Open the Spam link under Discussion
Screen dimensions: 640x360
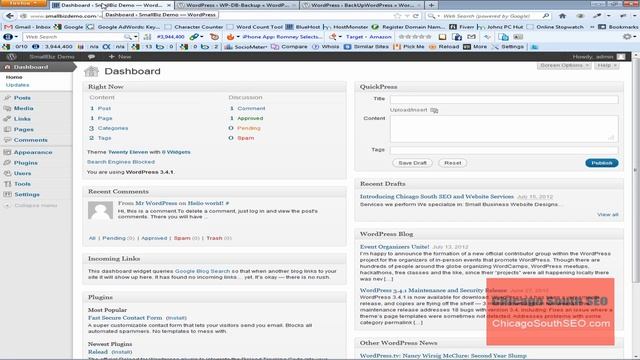pyautogui.click(x=246, y=138)
